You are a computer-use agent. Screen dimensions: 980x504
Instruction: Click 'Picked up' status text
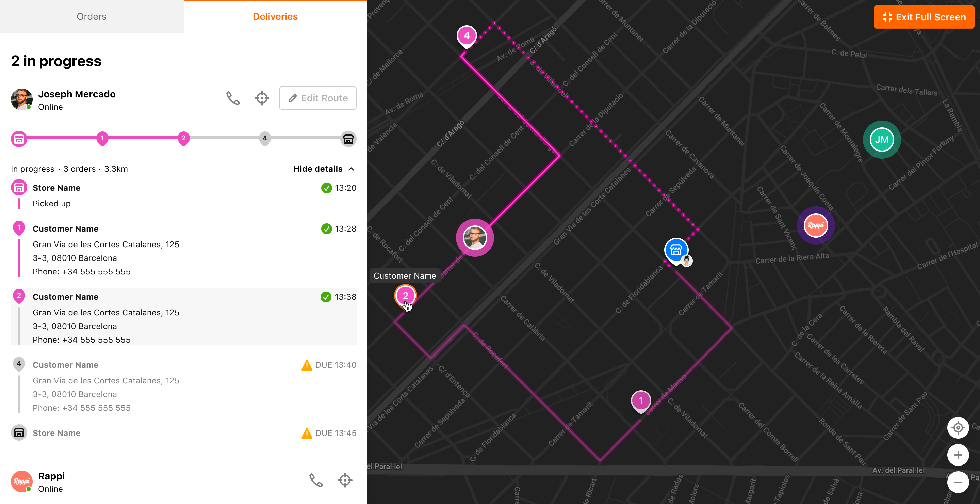52,204
